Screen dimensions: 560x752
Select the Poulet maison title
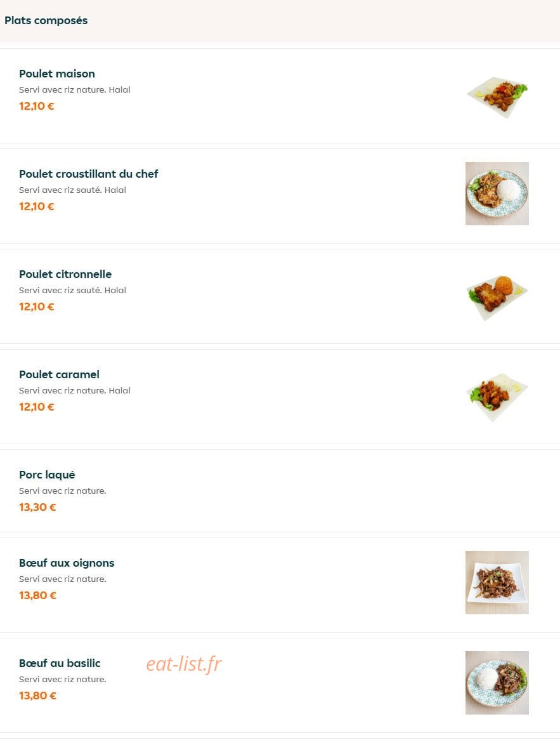57,74
